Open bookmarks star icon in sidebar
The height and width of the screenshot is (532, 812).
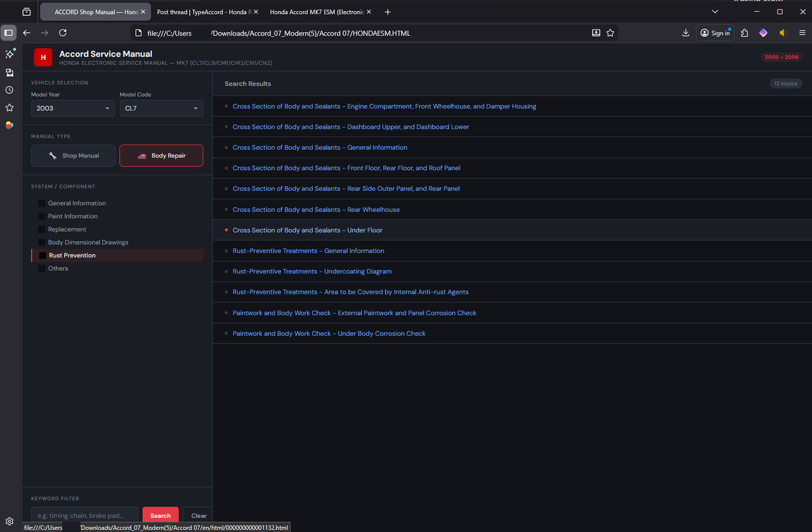tap(10, 108)
